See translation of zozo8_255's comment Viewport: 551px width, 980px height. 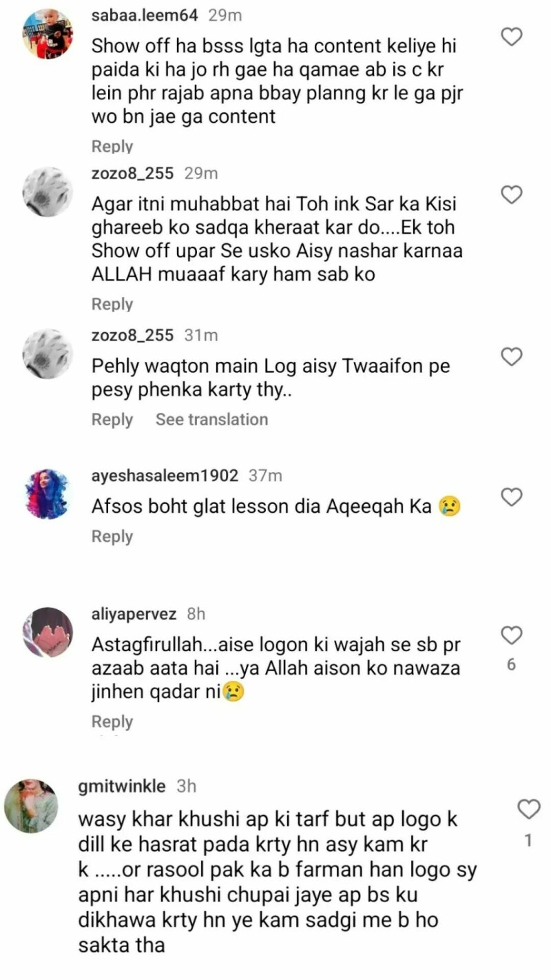coord(211,420)
